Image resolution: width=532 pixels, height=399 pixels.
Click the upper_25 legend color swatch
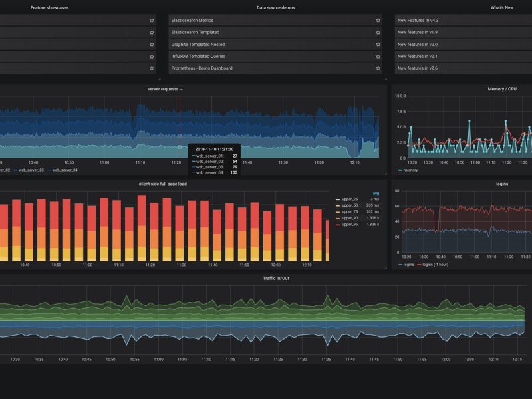coord(338,199)
